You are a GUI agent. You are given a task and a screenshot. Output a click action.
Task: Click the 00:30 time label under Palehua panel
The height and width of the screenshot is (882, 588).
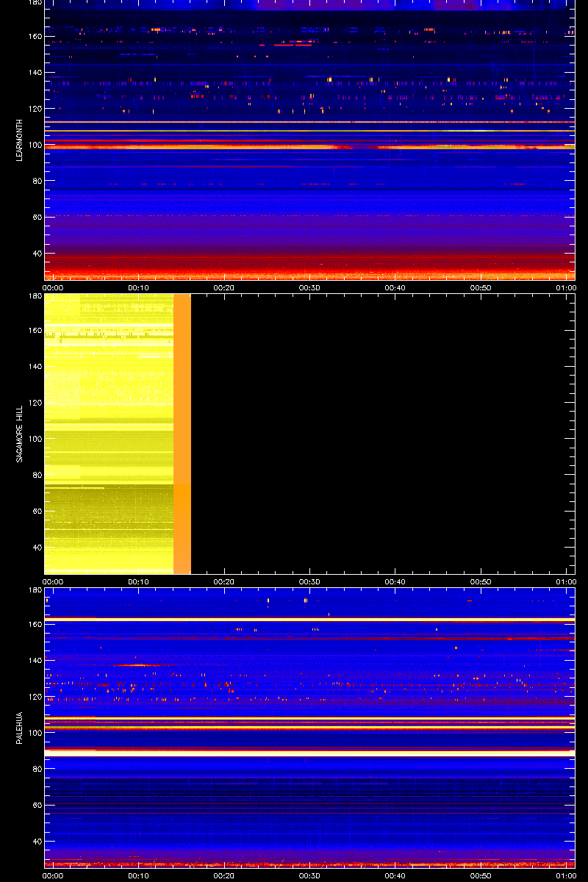(x=309, y=876)
